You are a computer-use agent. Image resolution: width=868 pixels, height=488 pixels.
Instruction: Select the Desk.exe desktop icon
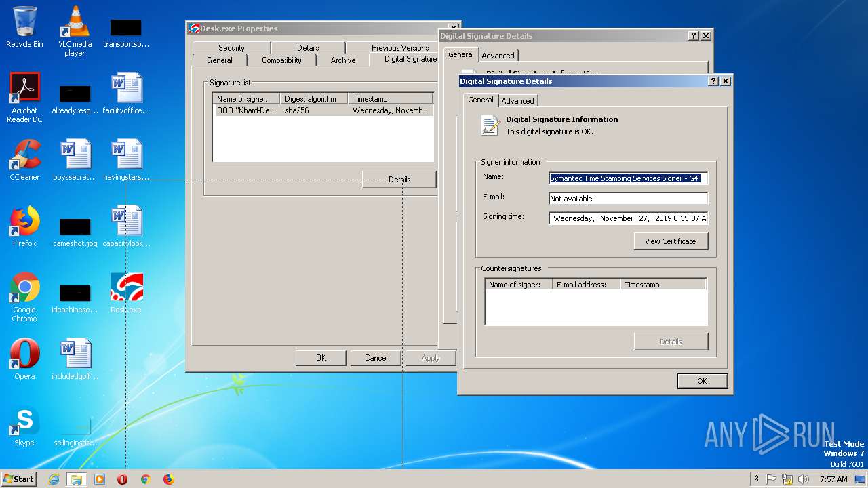click(126, 293)
